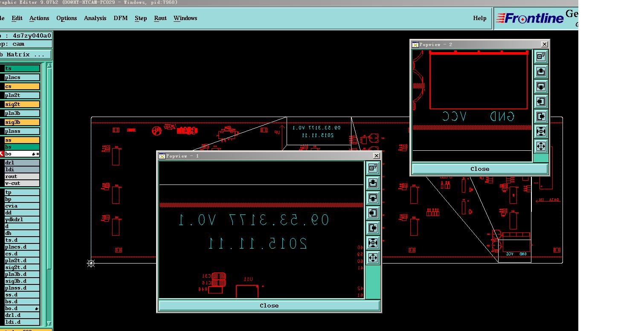
Task: Open the Rout menu
Action: click(x=160, y=18)
